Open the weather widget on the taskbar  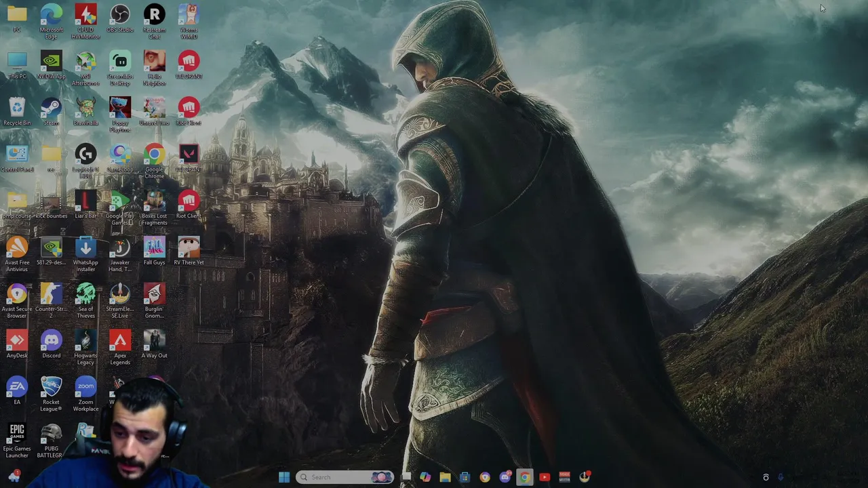pyautogui.click(x=14, y=477)
